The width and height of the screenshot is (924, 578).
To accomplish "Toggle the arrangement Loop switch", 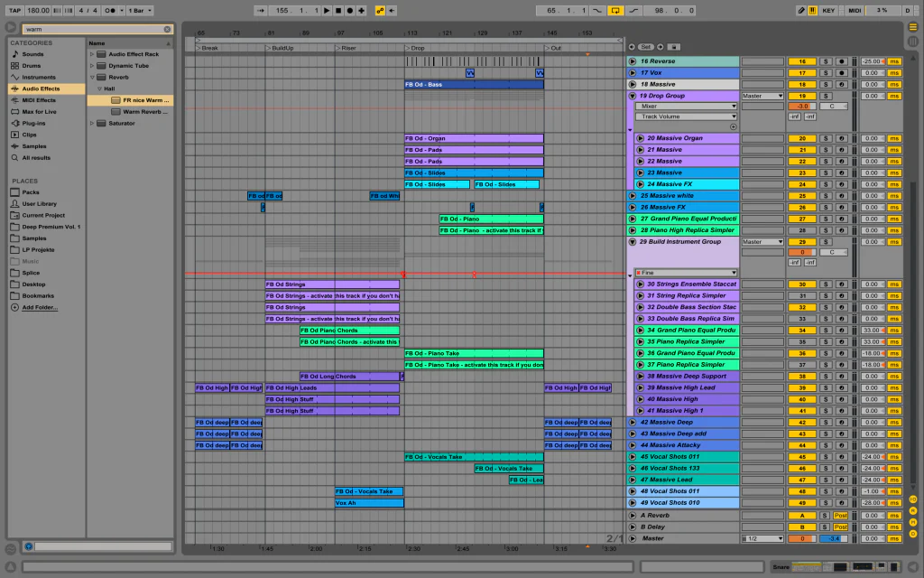I will [615, 11].
